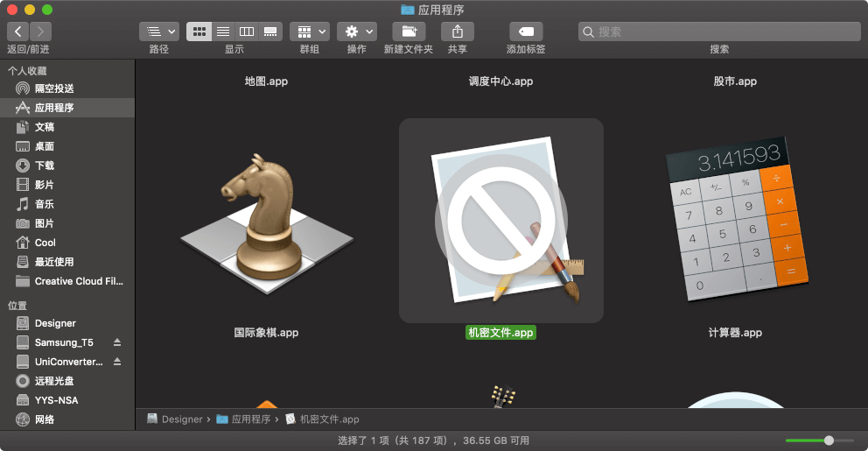Select the 国际象棋.app chess icon
The image size is (868, 451).
coord(266,224)
